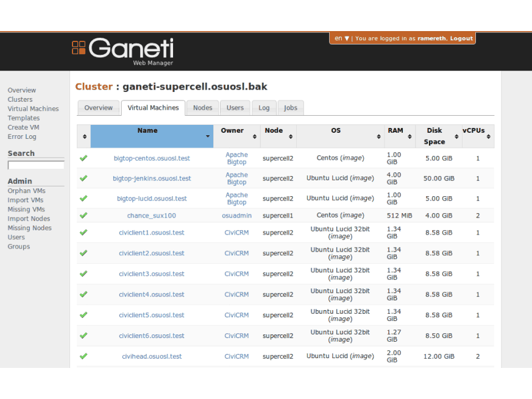
Task: Click status checkmark for bigtop-lucid.osuosl.test
Action: [x=83, y=199]
